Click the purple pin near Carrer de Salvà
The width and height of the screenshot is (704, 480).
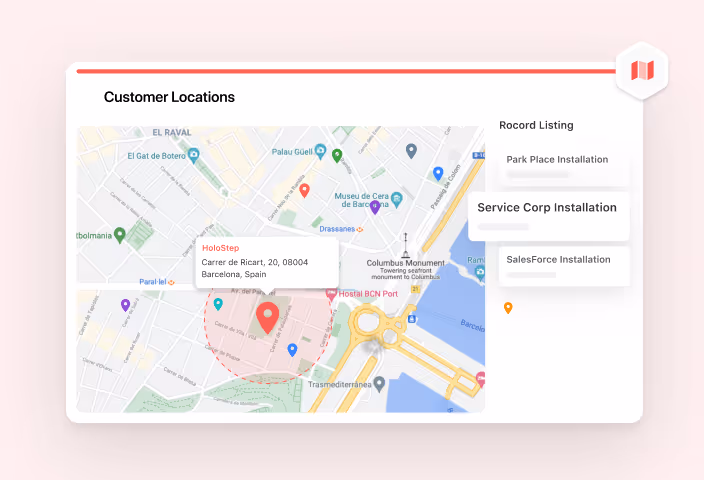tap(126, 305)
